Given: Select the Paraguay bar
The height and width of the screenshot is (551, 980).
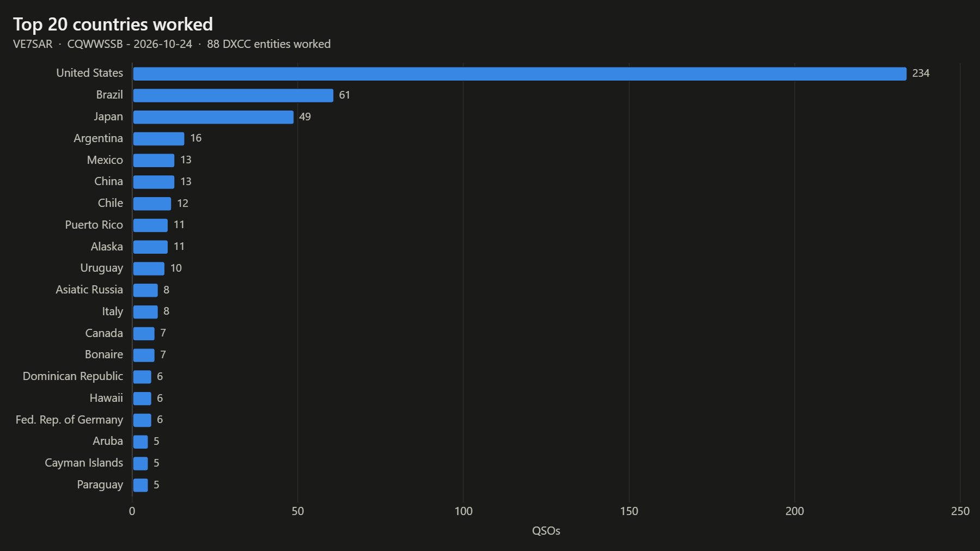Looking at the screenshot, I should coord(140,485).
